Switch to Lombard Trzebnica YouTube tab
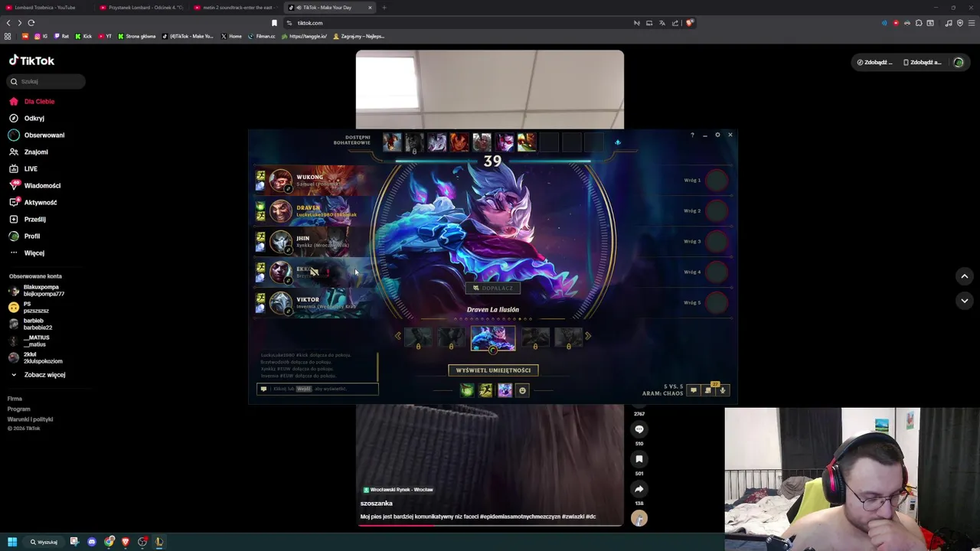 tap(46, 8)
